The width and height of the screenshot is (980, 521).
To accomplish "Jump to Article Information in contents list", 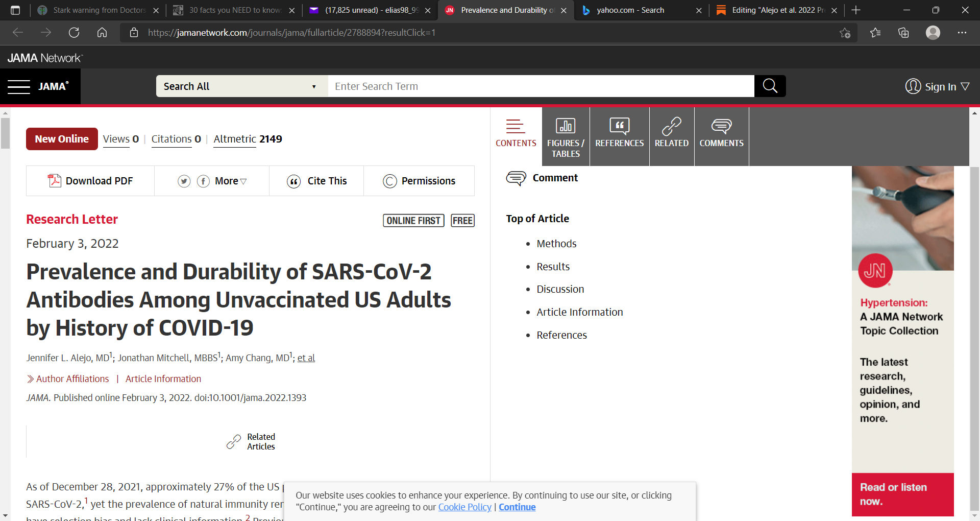I will point(579,312).
